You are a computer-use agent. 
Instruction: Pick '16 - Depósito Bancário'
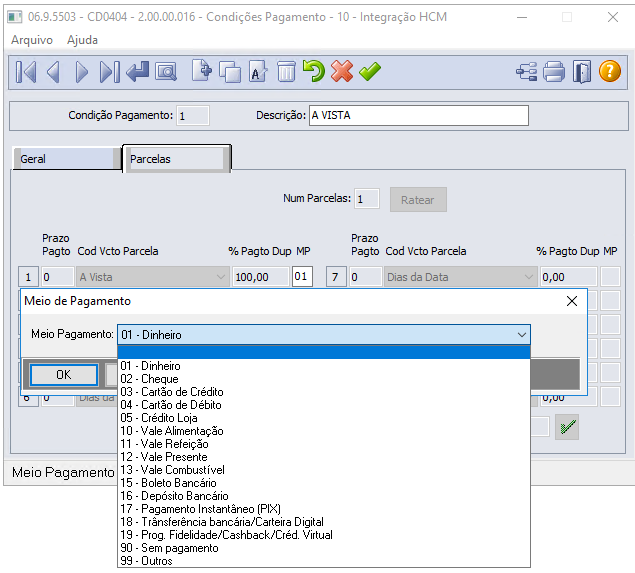[x=324, y=496]
